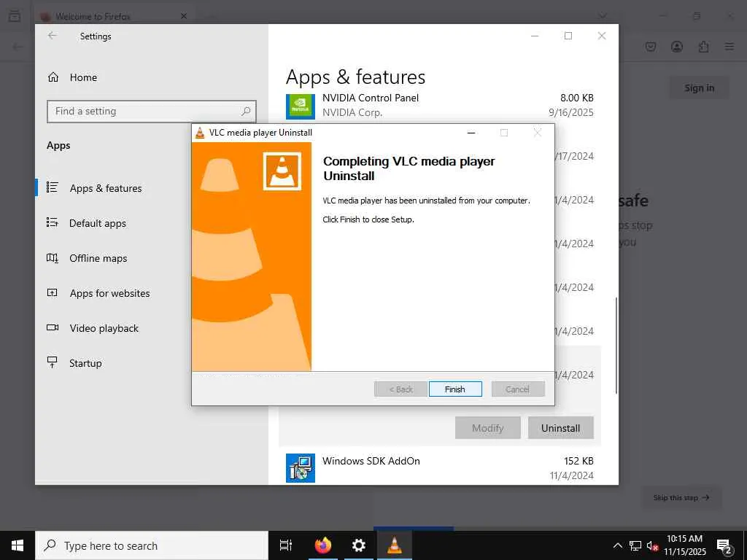This screenshot has width=747, height=560.
Task: Go back using Settings back arrow
Action: click(x=53, y=36)
